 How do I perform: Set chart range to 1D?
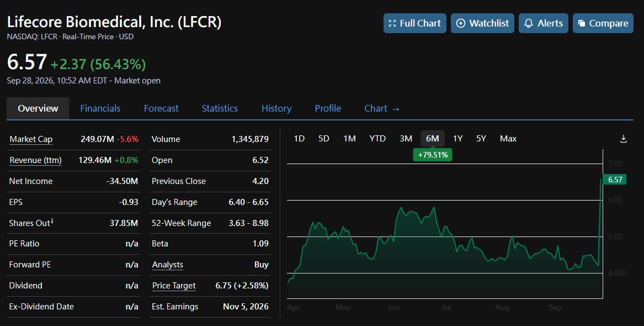pyautogui.click(x=299, y=139)
